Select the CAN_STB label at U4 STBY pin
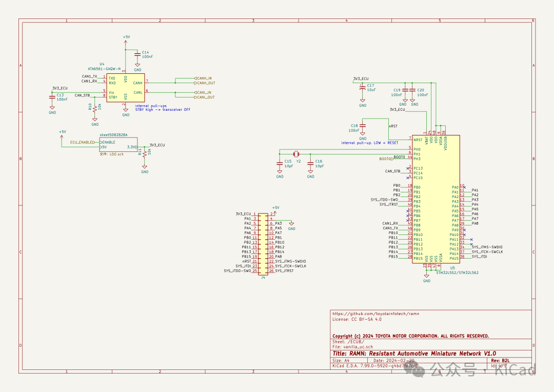 [x=82, y=95]
